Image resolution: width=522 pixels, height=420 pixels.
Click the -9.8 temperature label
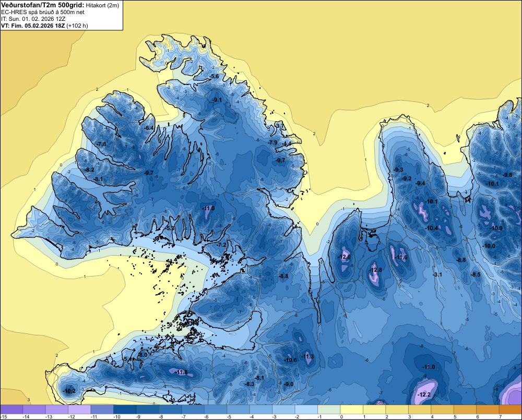point(508,175)
